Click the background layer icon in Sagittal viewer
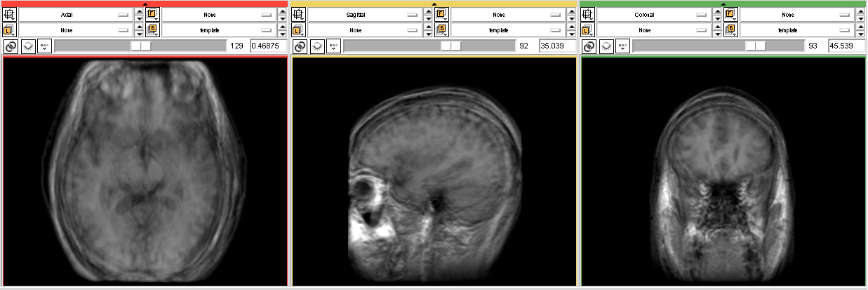The height and width of the screenshot is (290, 868). click(x=442, y=30)
